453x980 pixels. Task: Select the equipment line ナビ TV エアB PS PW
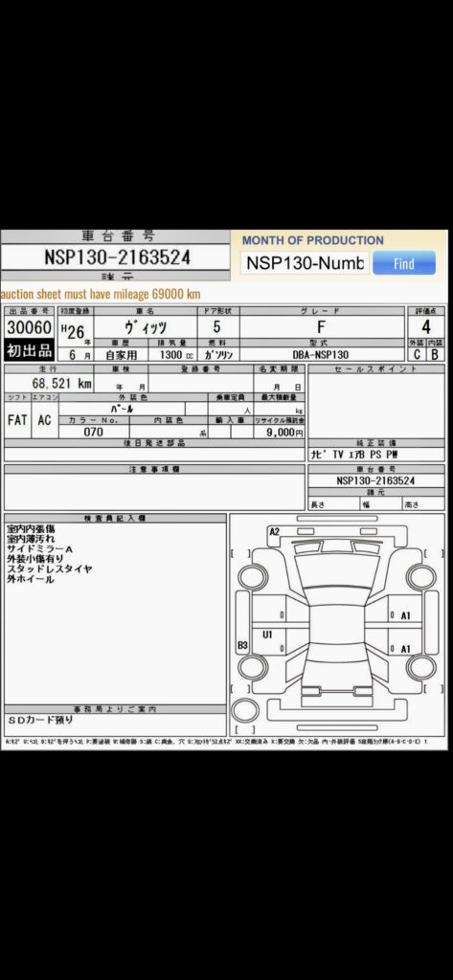(x=354, y=455)
